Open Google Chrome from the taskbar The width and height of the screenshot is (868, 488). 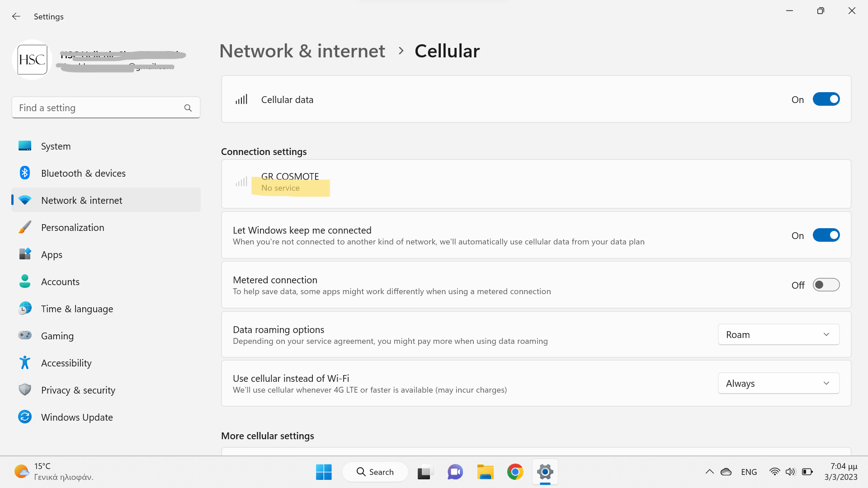515,472
